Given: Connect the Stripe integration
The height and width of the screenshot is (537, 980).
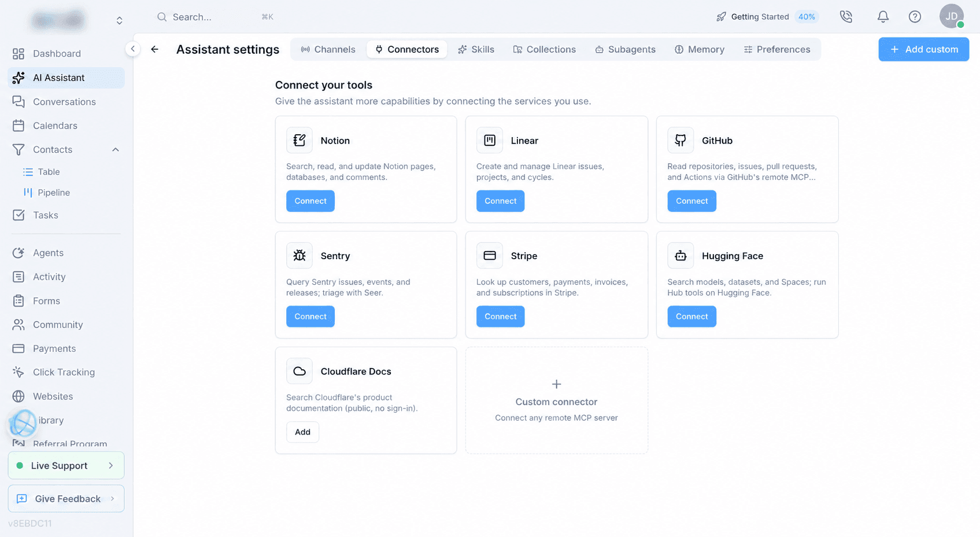Looking at the screenshot, I should coord(501,317).
